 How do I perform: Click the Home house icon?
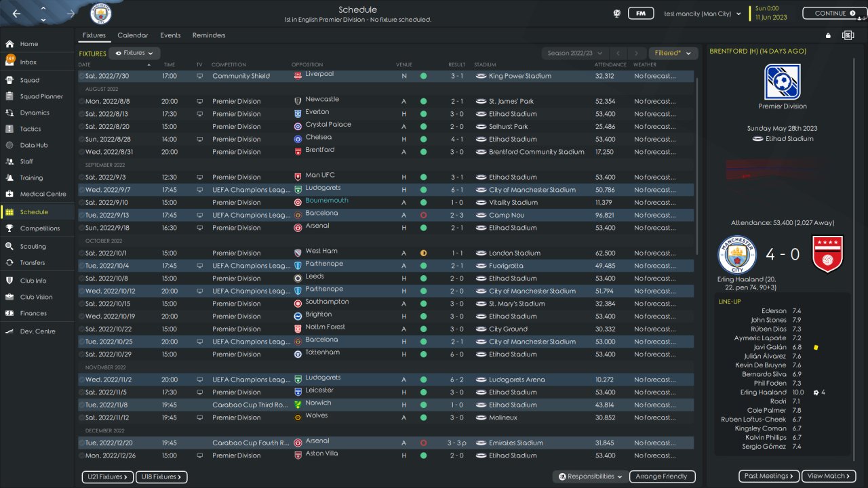click(x=9, y=44)
